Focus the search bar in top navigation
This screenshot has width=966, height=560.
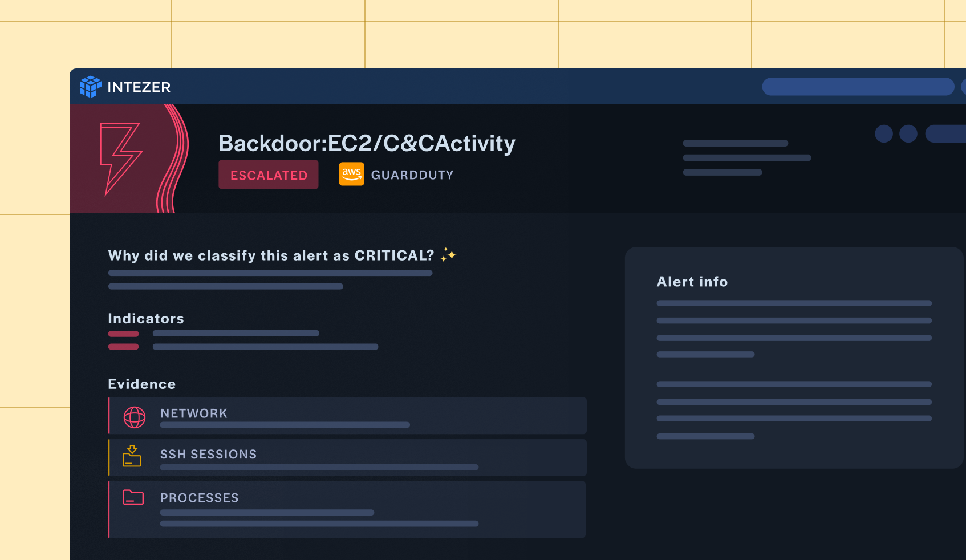click(858, 87)
